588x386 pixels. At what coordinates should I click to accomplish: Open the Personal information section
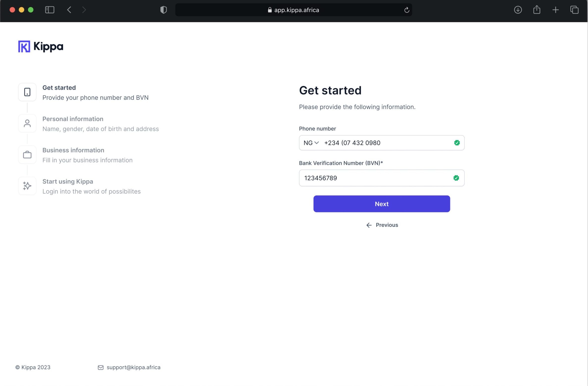coord(72,119)
